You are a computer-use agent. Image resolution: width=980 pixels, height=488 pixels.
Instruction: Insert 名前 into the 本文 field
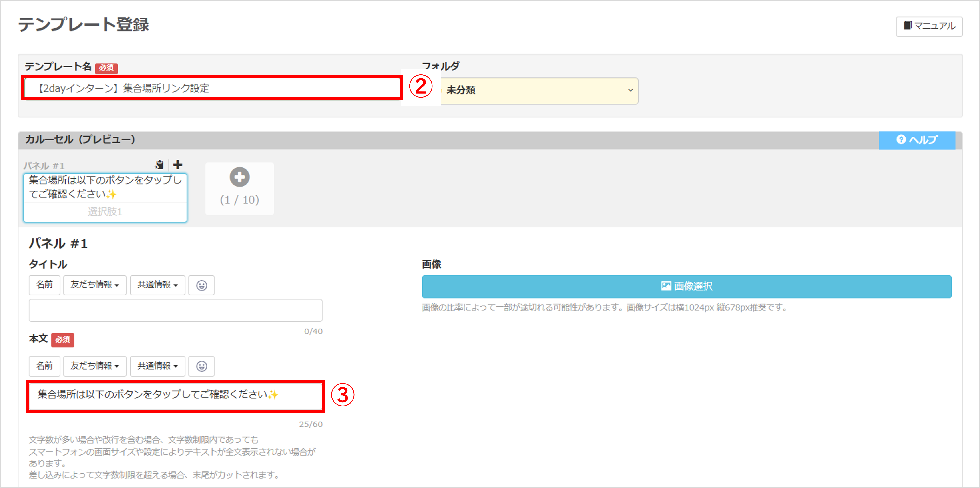44,366
